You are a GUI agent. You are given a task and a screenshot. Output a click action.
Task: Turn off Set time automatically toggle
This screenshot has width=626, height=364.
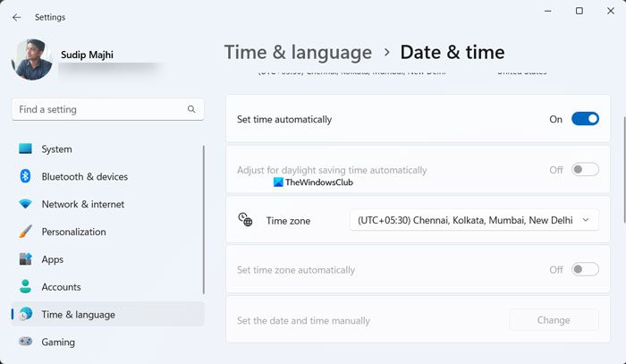point(585,119)
